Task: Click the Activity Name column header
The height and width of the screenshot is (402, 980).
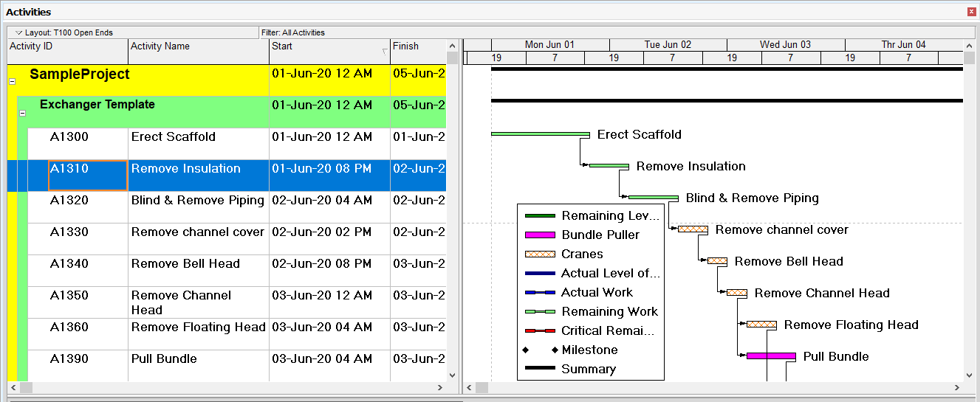Action: 199,46
